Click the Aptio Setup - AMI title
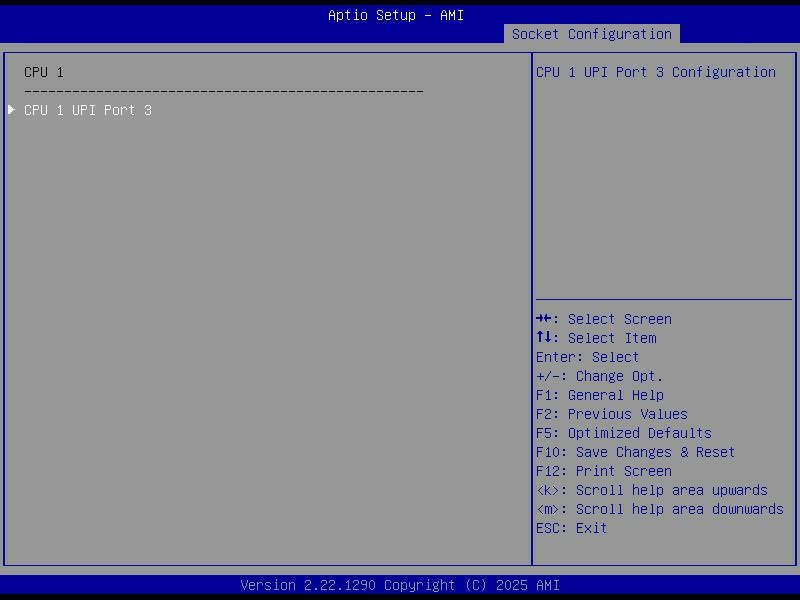 (396, 15)
